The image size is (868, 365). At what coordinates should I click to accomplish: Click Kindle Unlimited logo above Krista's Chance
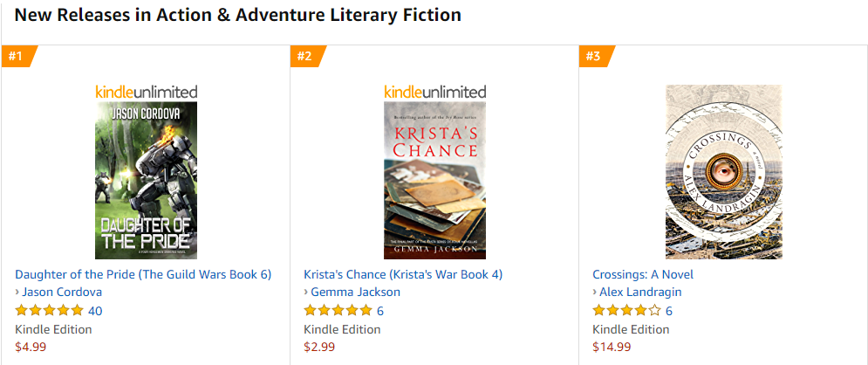point(434,92)
